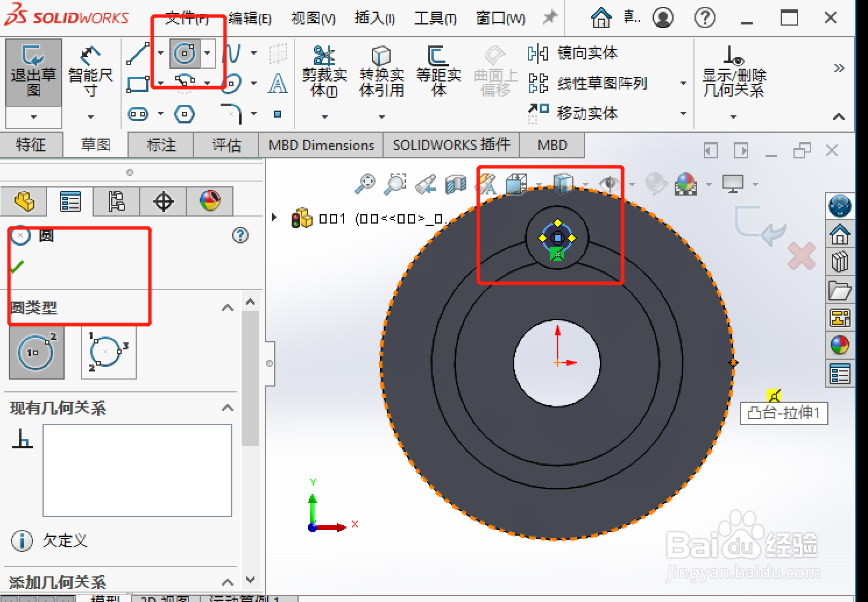The height and width of the screenshot is (602, 868).
Task: Collapse the 现有几何关系 section
Action: [x=227, y=408]
